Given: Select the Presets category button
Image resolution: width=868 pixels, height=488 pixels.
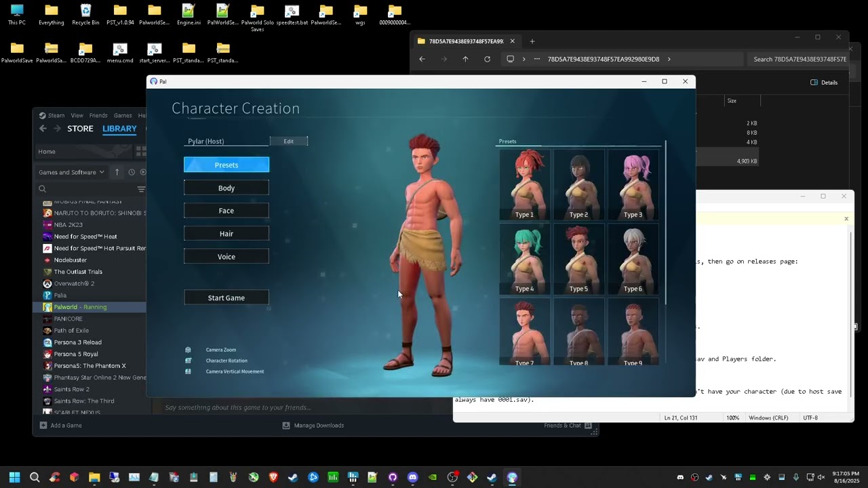Looking at the screenshot, I should coord(226,165).
